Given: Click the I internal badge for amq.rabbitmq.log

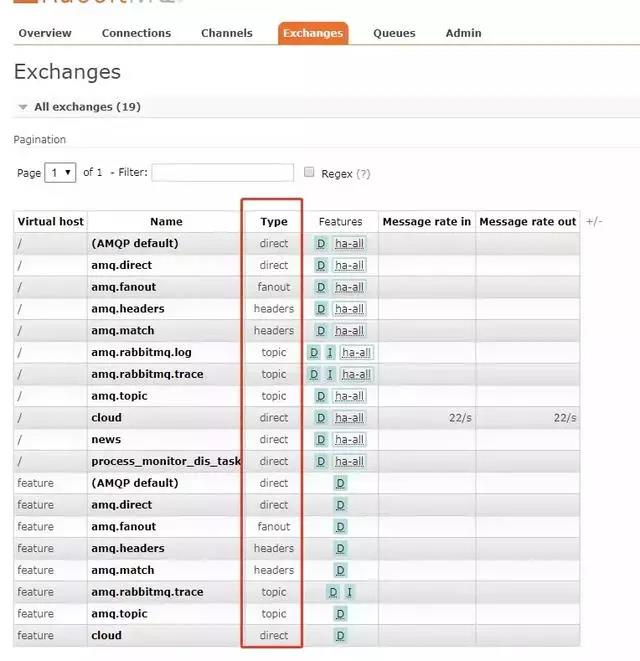Looking at the screenshot, I should pyautogui.click(x=330, y=352).
